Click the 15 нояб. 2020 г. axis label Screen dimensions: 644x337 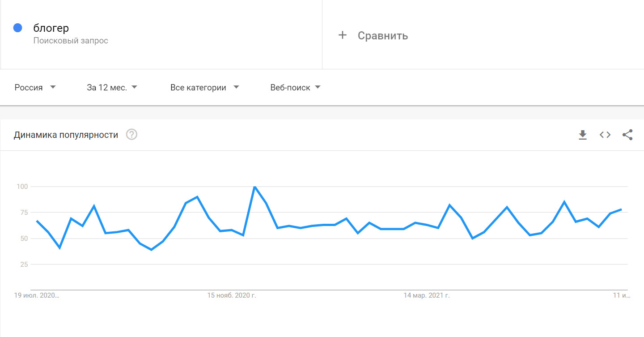(231, 295)
